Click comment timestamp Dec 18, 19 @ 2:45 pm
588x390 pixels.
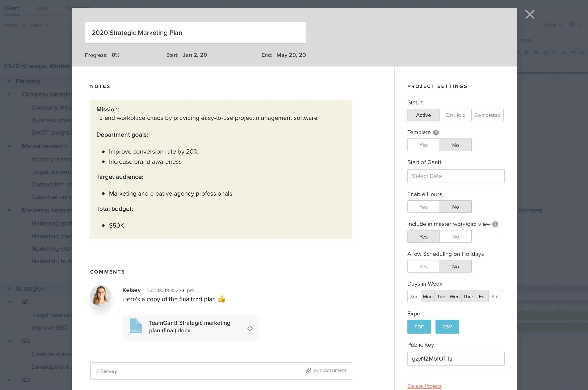[170, 290]
